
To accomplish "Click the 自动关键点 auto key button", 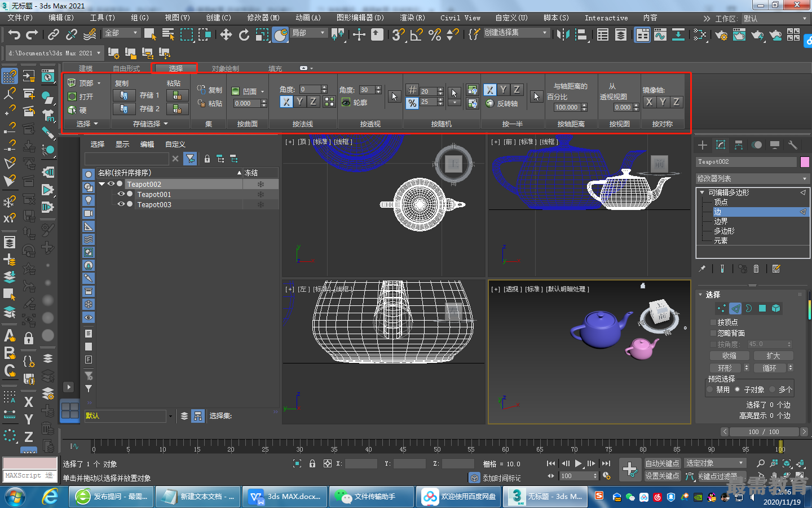I will (x=662, y=463).
